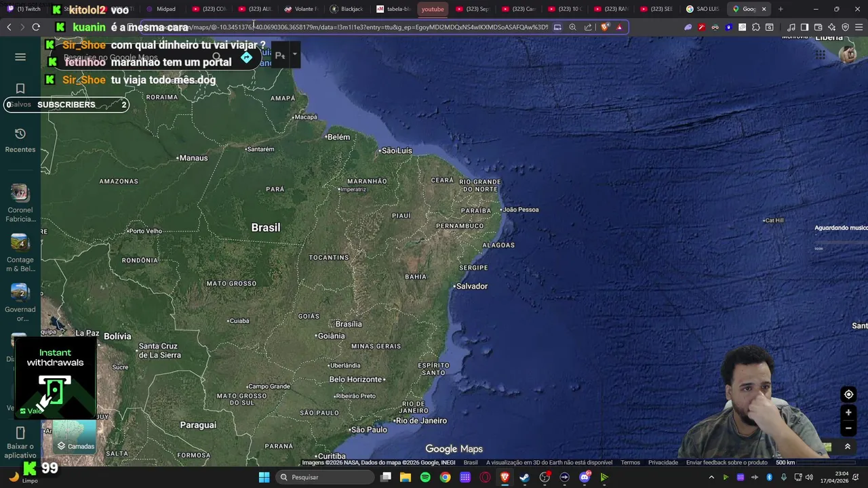This screenshot has height=488, width=868.
Task: Click Baixar o aplicativo phone icon
Action: [20, 433]
